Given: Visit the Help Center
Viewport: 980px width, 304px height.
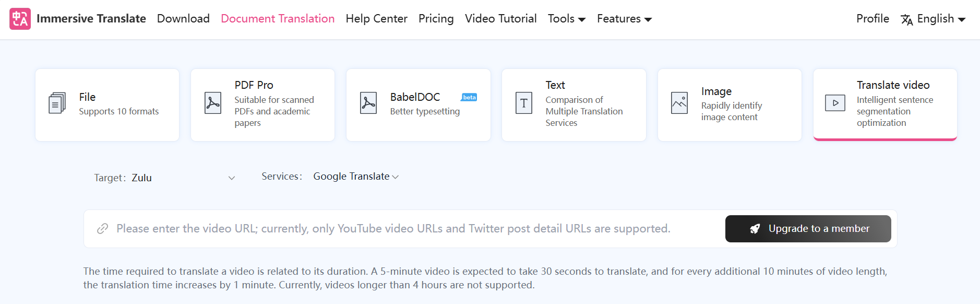Looking at the screenshot, I should coord(376,19).
